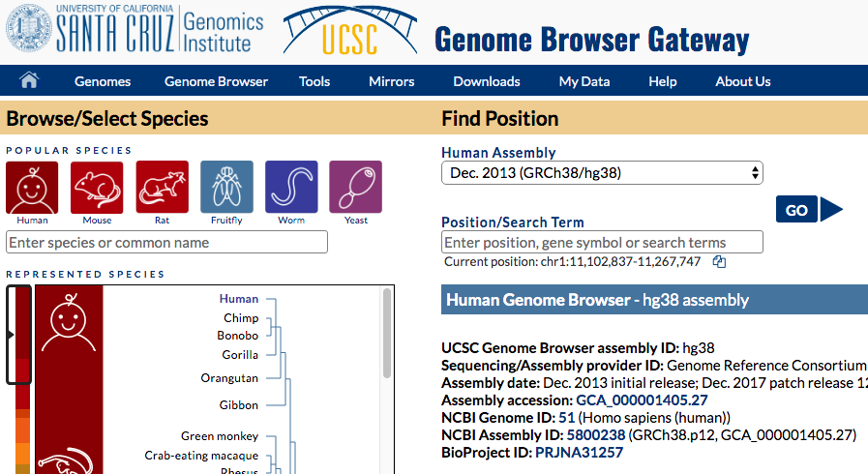Viewport: 868px width, 474px height.
Task: Select the Mouse popular species icon
Action: click(x=97, y=187)
